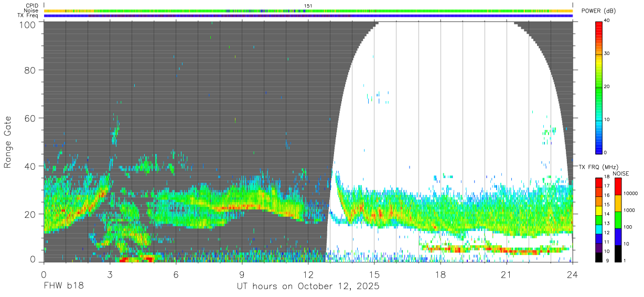
Task: Click the 'UT hours on October 12, 2025' title
Action: pyautogui.click(x=308, y=287)
